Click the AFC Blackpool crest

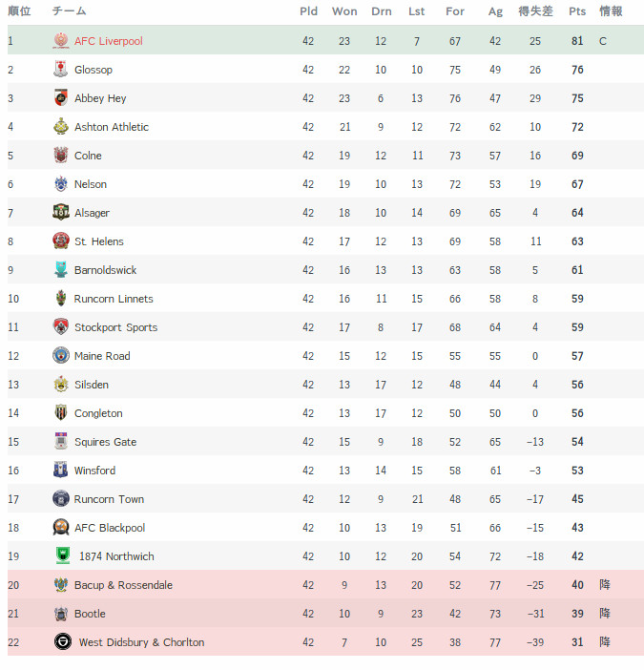[61, 527]
